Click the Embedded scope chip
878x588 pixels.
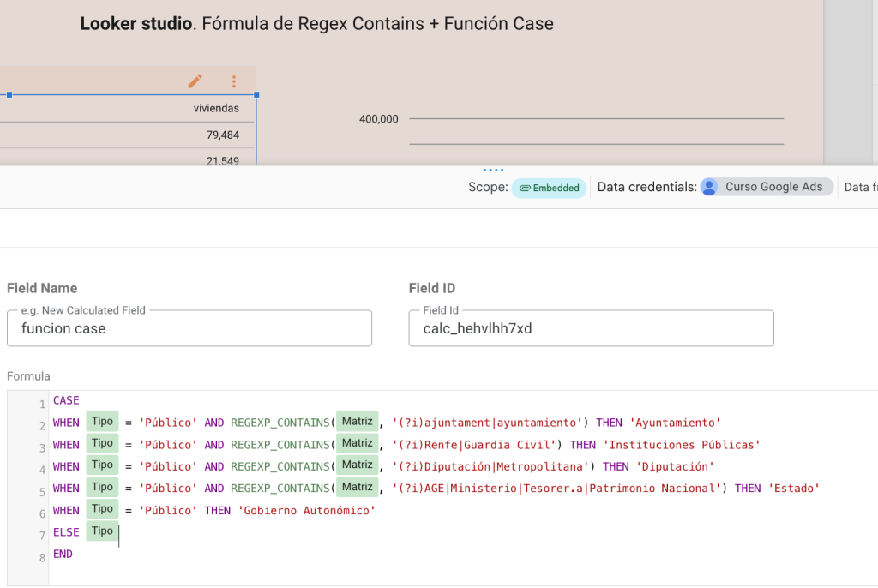[550, 188]
